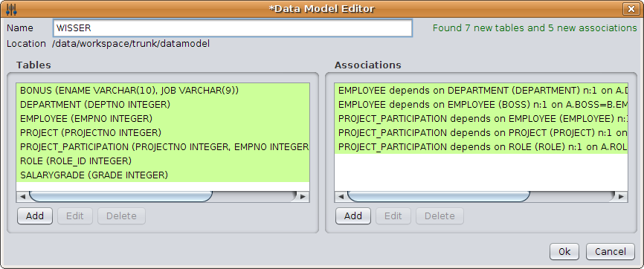
Task: Click left scroll arrow of Associations list
Action: tap(341, 197)
